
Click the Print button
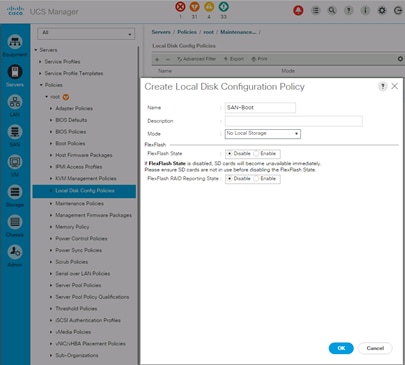259,59
